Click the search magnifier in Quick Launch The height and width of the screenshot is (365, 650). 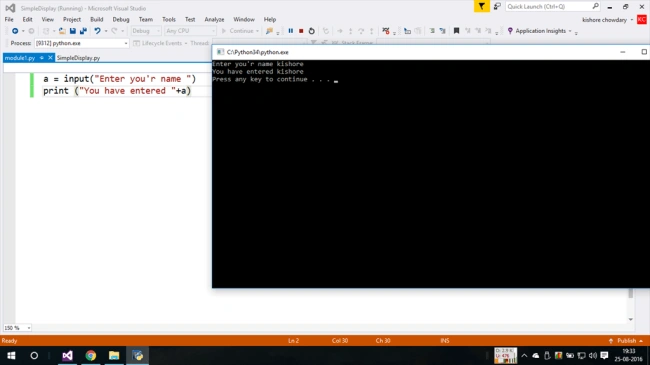click(596, 6)
